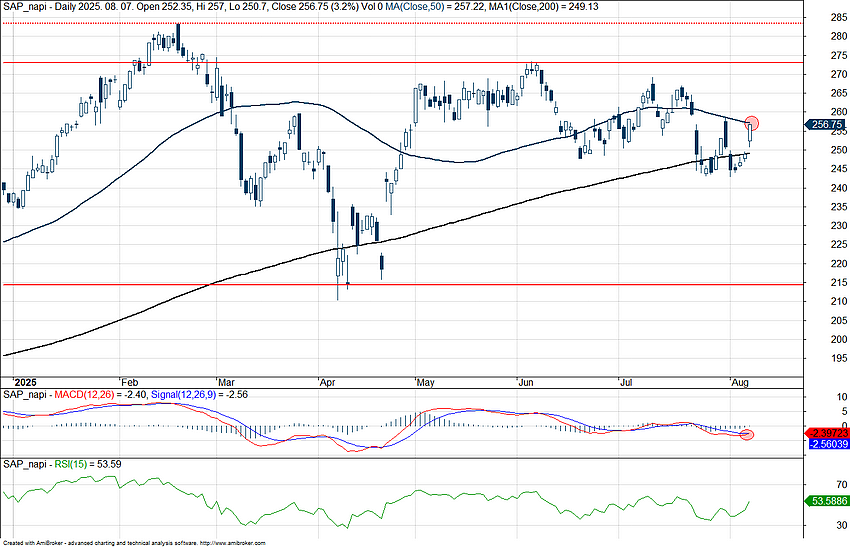Click the 275 price axis value
Viewport: 850px width, 547px height.
click(839, 55)
